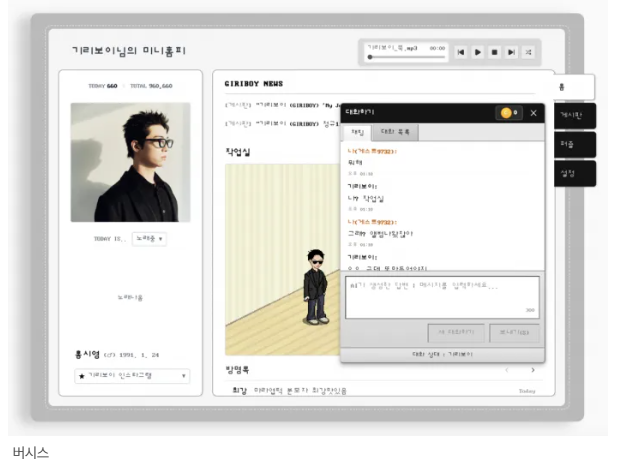The height and width of the screenshot is (472, 620).
Task: Click the 보내기 send button
Action: pyautogui.click(x=514, y=332)
